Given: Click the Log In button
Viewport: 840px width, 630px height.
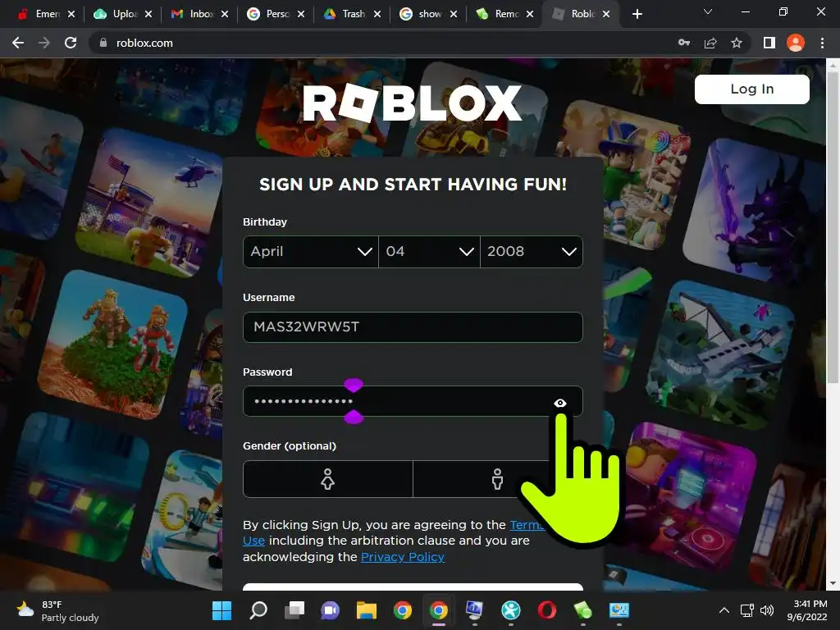Looking at the screenshot, I should 751,89.
